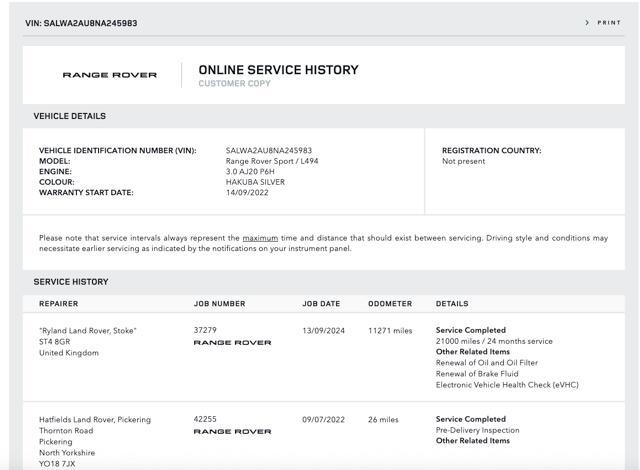Click the VEHICLE DETAILS section heading
Viewport: 640px width, 470px height.
69,116
